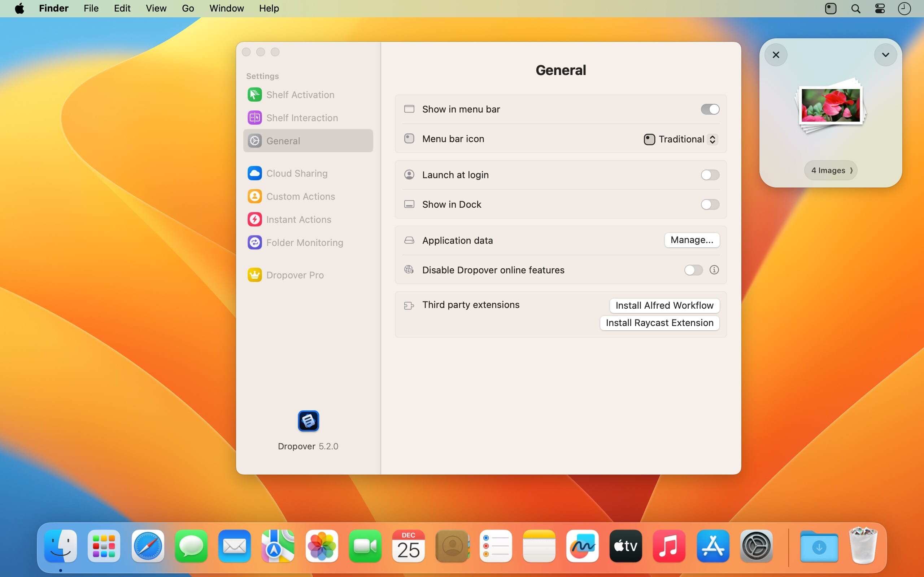924x577 pixels.
Task: Turn off Show in menu bar
Action: pyautogui.click(x=710, y=109)
